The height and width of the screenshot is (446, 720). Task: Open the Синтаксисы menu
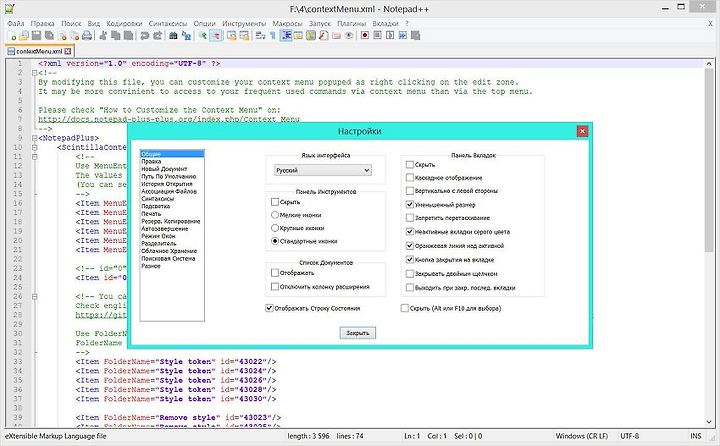coord(168,23)
